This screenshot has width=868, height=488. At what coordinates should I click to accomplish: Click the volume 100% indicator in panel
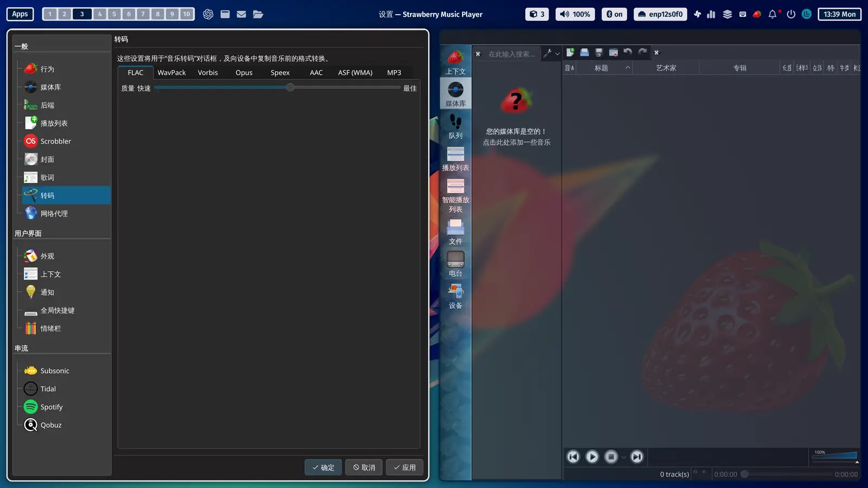click(x=575, y=14)
